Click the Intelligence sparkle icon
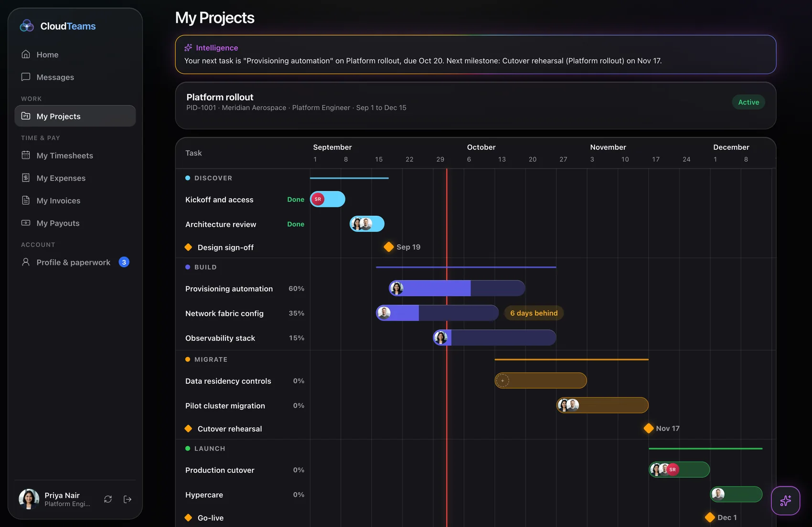 (x=188, y=48)
